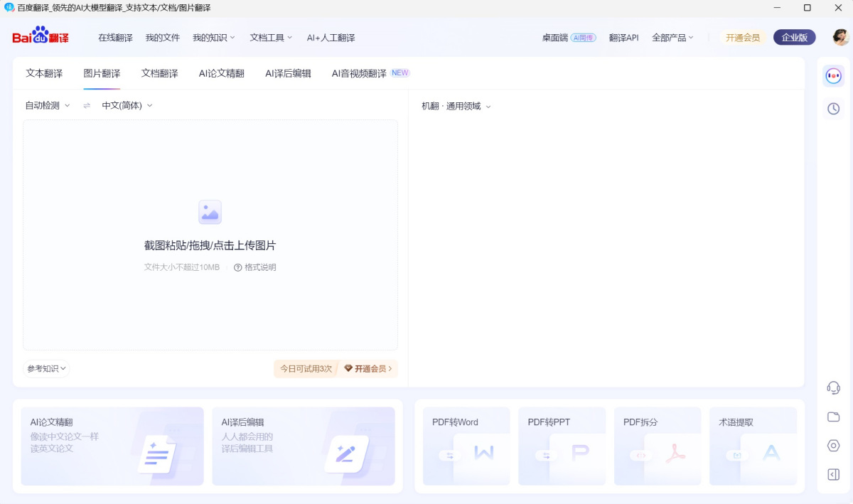This screenshot has width=853, height=504.
Task: Open translation history via clock icon
Action: pyautogui.click(x=833, y=109)
